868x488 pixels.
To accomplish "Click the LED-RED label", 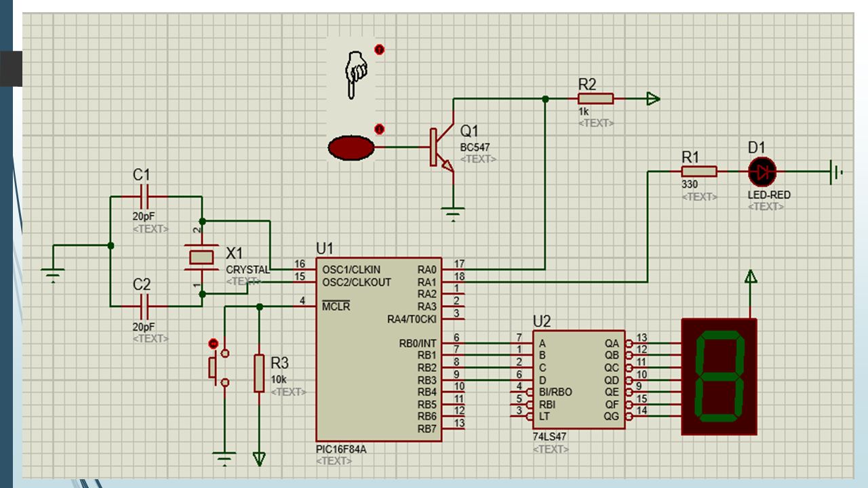I will click(769, 195).
